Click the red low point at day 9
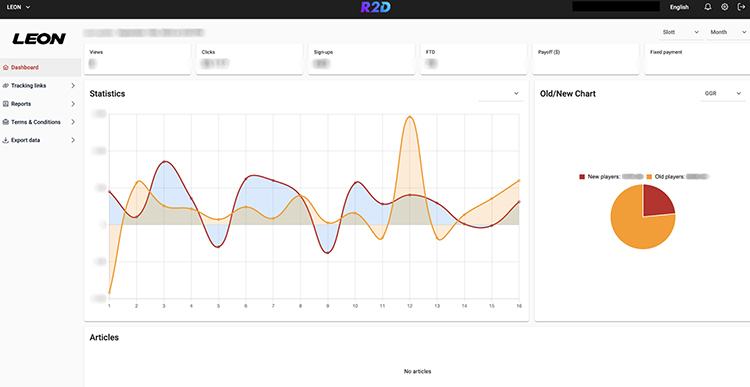This screenshot has width=750, height=387. [328, 252]
